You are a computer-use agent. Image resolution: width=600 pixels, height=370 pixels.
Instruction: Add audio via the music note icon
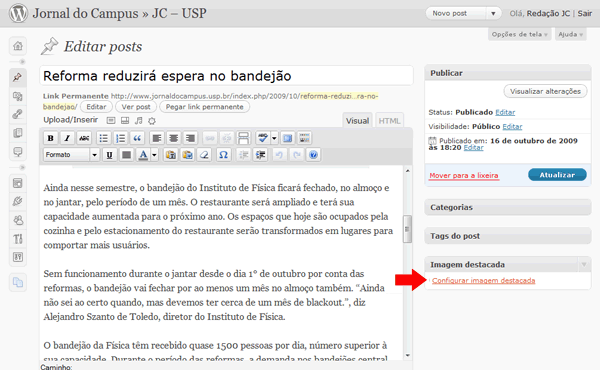click(139, 121)
